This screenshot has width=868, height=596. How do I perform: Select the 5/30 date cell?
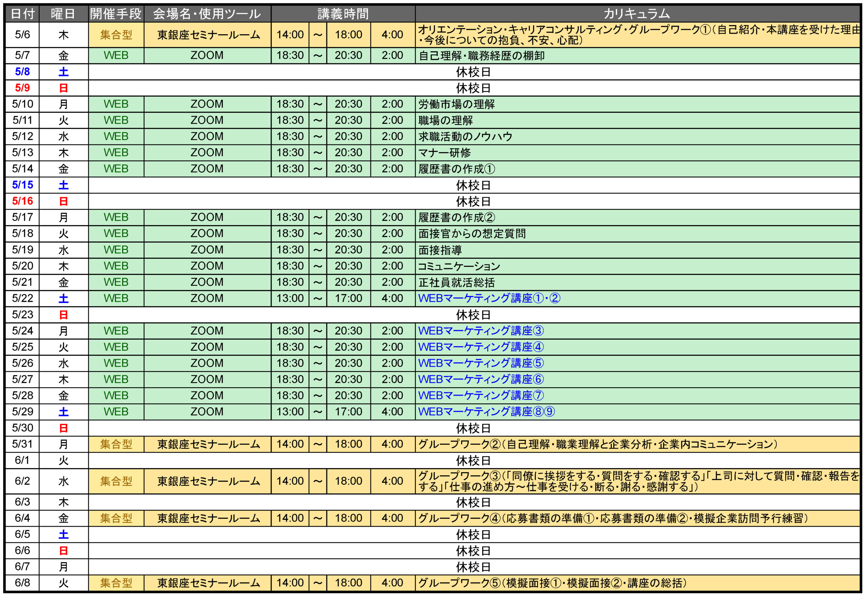(22, 428)
